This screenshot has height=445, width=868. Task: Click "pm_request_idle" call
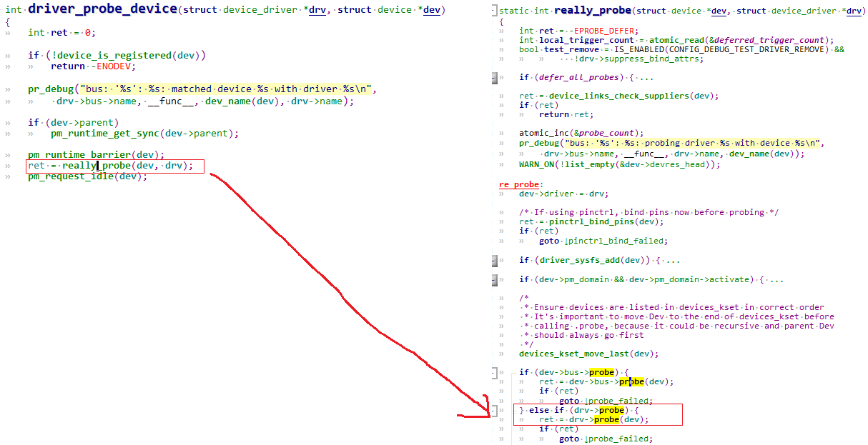click(70, 176)
